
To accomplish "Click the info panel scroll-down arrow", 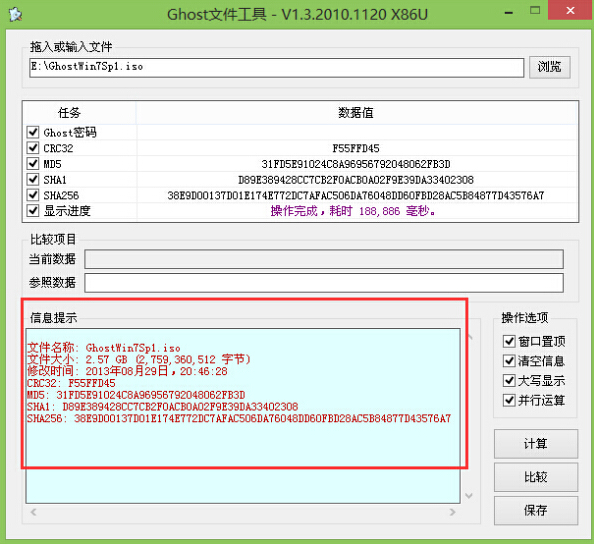I will pyautogui.click(x=469, y=495).
